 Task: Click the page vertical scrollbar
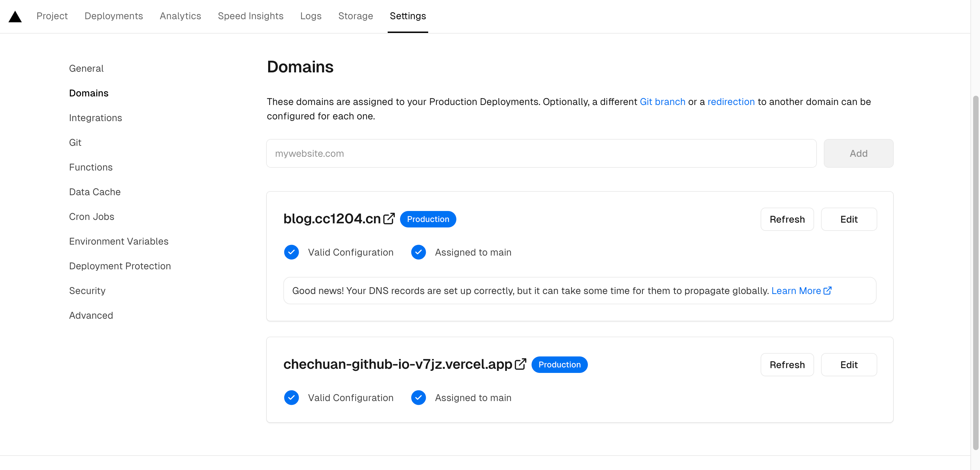[x=975, y=272]
